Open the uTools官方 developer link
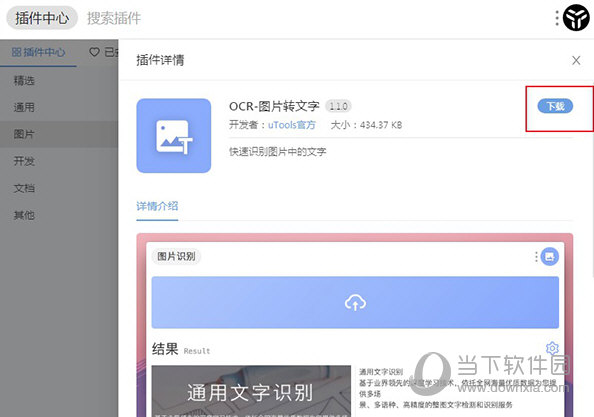594x417 pixels. [x=291, y=125]
